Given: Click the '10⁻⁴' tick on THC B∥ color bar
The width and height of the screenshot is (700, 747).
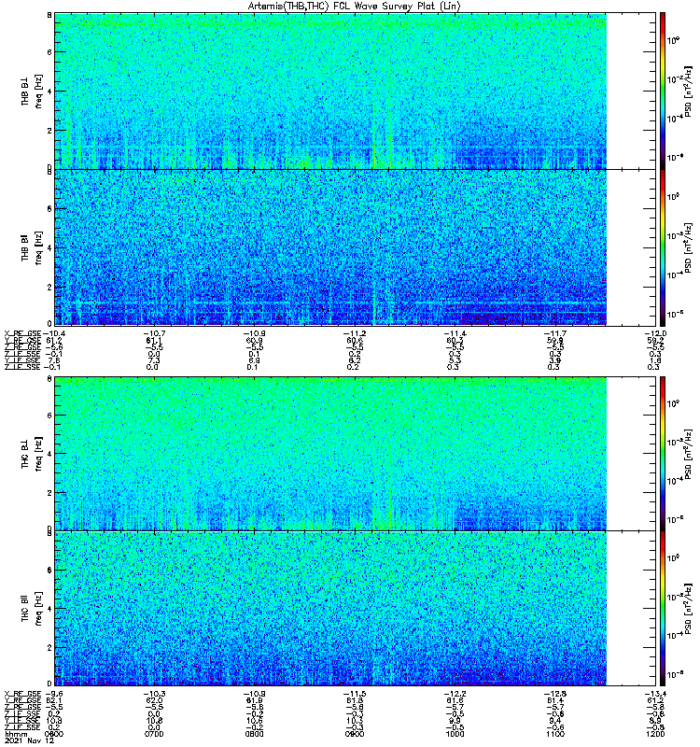Looking at the screenshot, I should (x=673, y=635).
